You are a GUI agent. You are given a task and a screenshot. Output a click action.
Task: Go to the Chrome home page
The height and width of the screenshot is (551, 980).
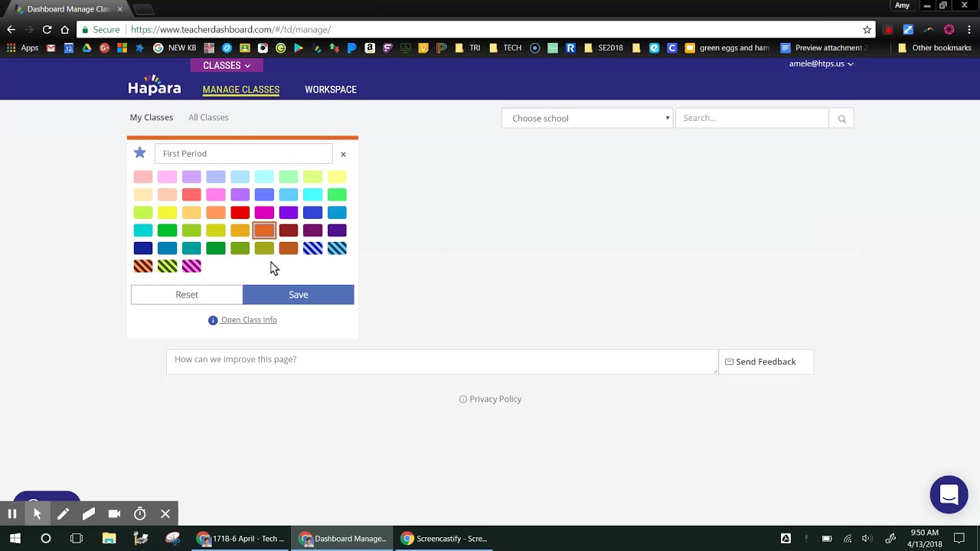[65, 29]
